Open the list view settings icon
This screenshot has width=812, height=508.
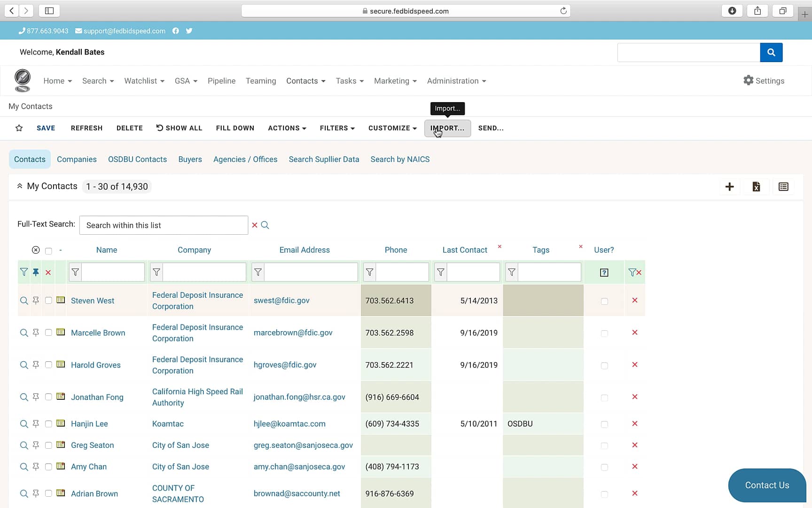pyautogui.click(x=783, y=187)
